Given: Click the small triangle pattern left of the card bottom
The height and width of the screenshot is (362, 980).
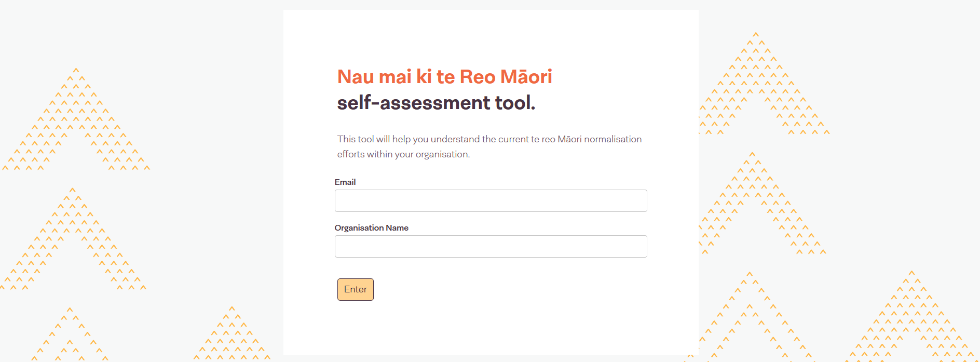Looking at the screenshot, I should [x=232, y=335].
